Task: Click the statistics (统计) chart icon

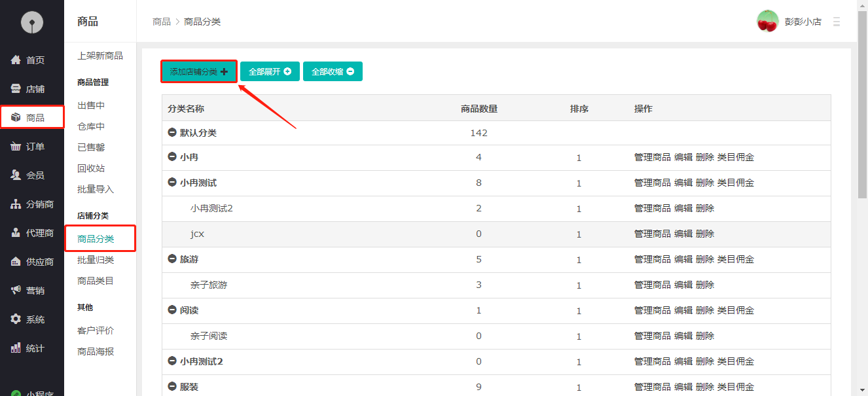Action: 16,348
